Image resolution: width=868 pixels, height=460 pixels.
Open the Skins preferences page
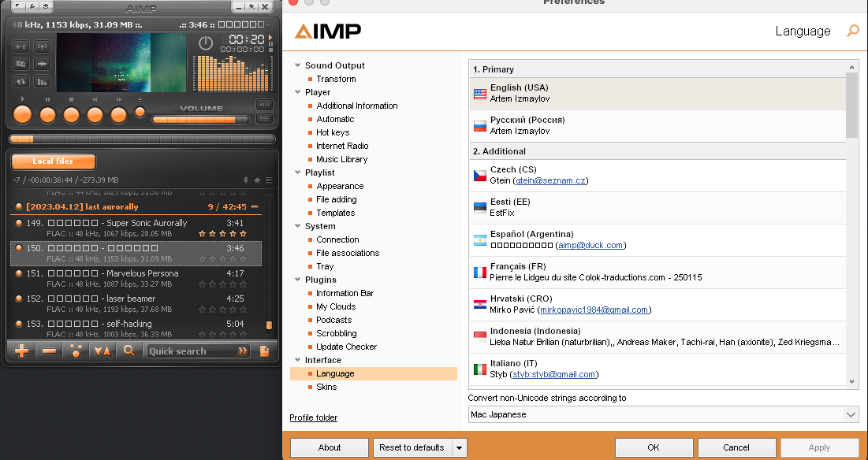coord(326,387)
